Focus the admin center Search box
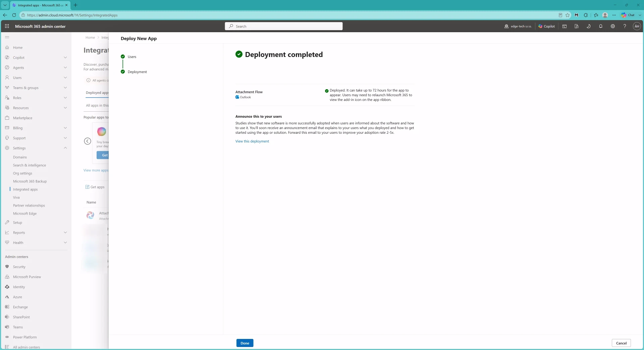The image size is (644, 350). (x=284, y=26)
